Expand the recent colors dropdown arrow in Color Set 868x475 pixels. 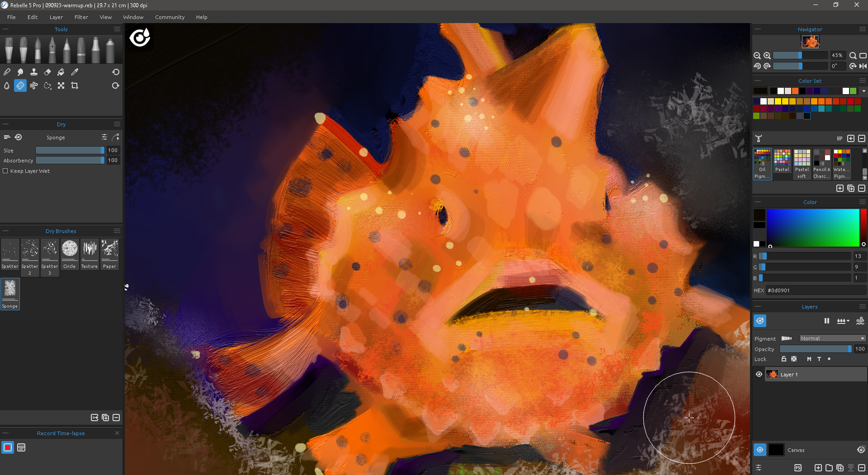point(864,91)
